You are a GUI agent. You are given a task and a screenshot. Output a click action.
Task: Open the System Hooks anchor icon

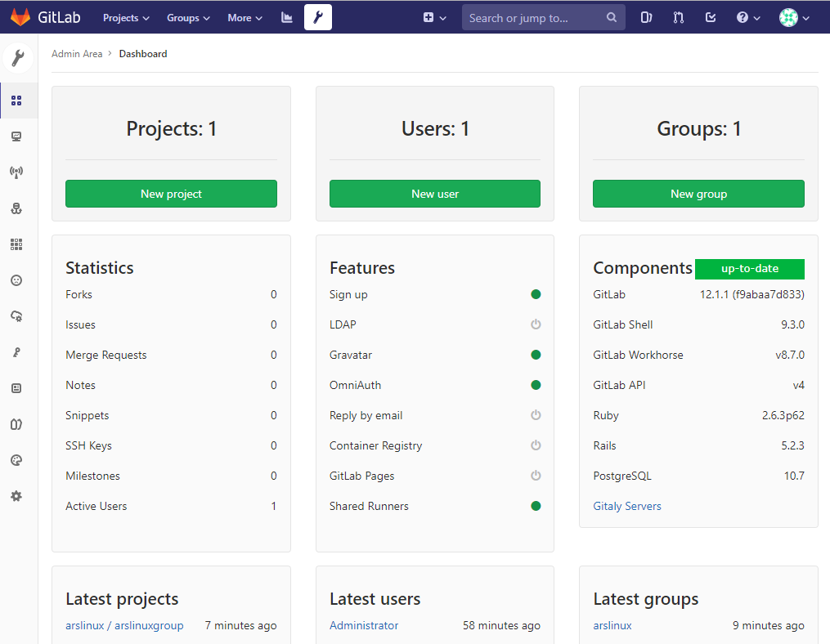pos(16,208)
